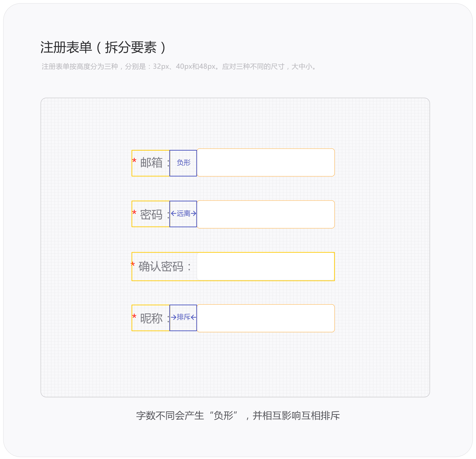This screenshot has height=459, width=476.
Task: Click into the 昵称 nickname field
Action: (x=266, y=318)
